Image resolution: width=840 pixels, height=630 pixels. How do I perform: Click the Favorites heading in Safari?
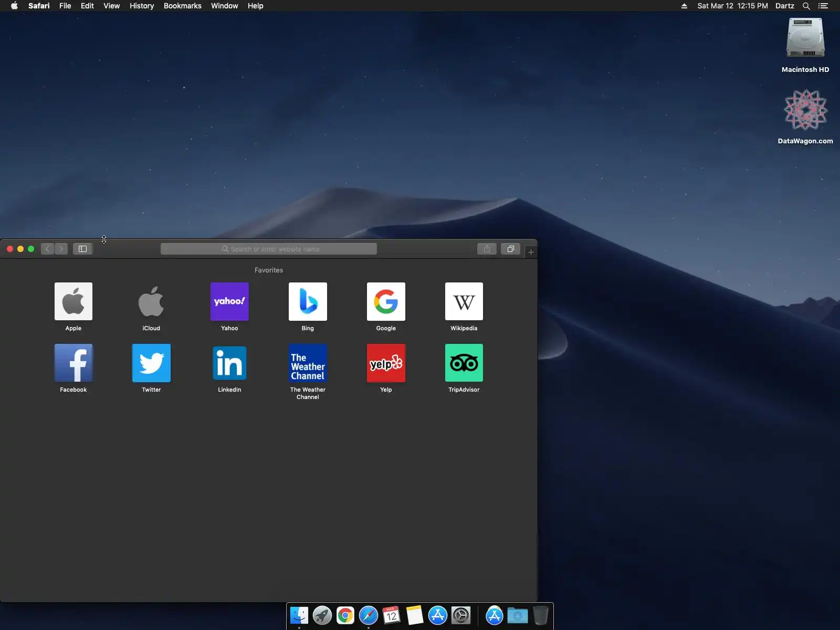coord(269,270)
